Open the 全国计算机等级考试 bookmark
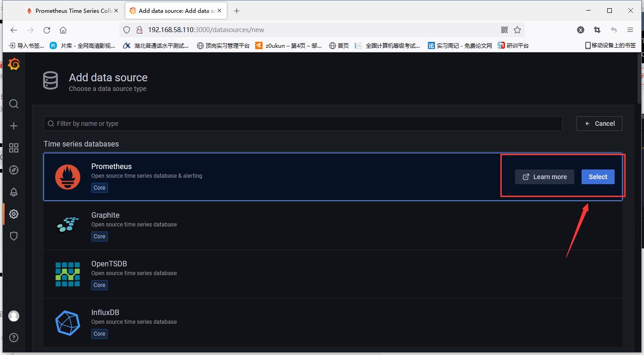Image resolution: width=644 pixels, height=355 pixels. pos(388,45)
